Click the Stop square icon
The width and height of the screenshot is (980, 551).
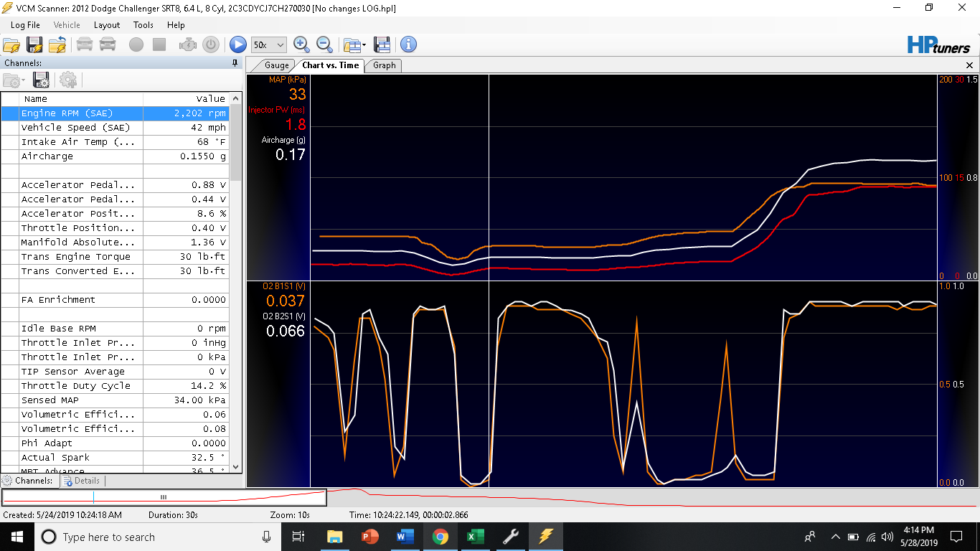159,44
